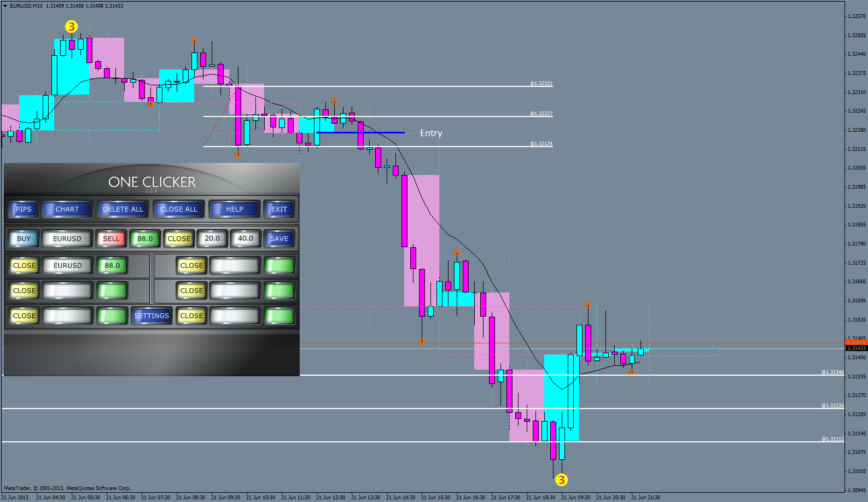Select the Entry label on the chart
This screenshot has width=868, height=502.
pyautogui.click(x=431, y=133)
